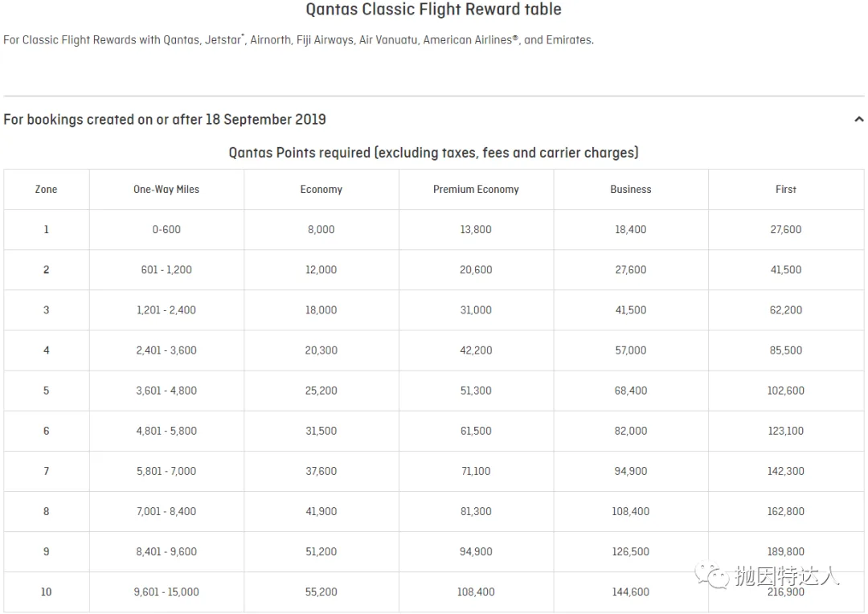Select the 0-600 miles range cell
Screen dimensions: 868x614
[x=166, y=229]
